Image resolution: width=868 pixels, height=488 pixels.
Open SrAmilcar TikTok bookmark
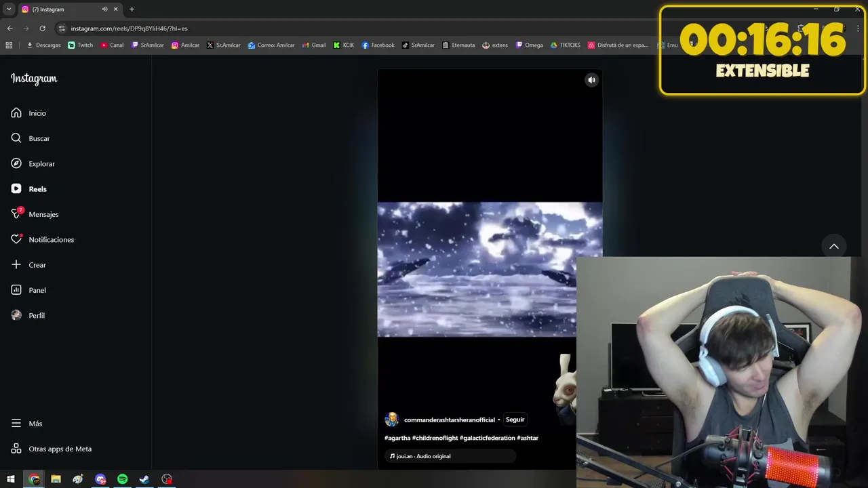point(418,45)
